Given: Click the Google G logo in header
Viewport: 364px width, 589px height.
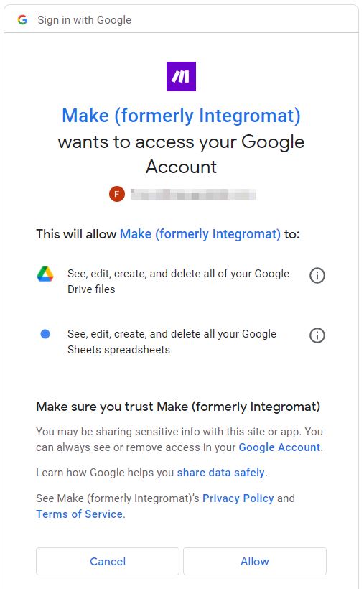Looking at the screenshot, I should [22, 19].
